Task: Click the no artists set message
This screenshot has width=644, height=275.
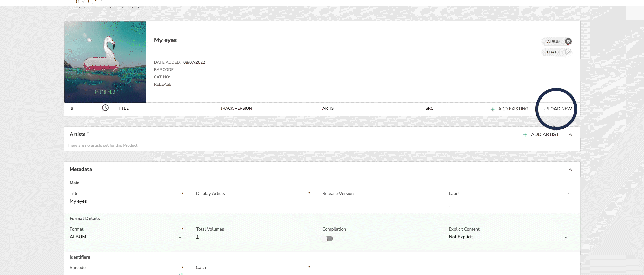Action: [103, 145]
